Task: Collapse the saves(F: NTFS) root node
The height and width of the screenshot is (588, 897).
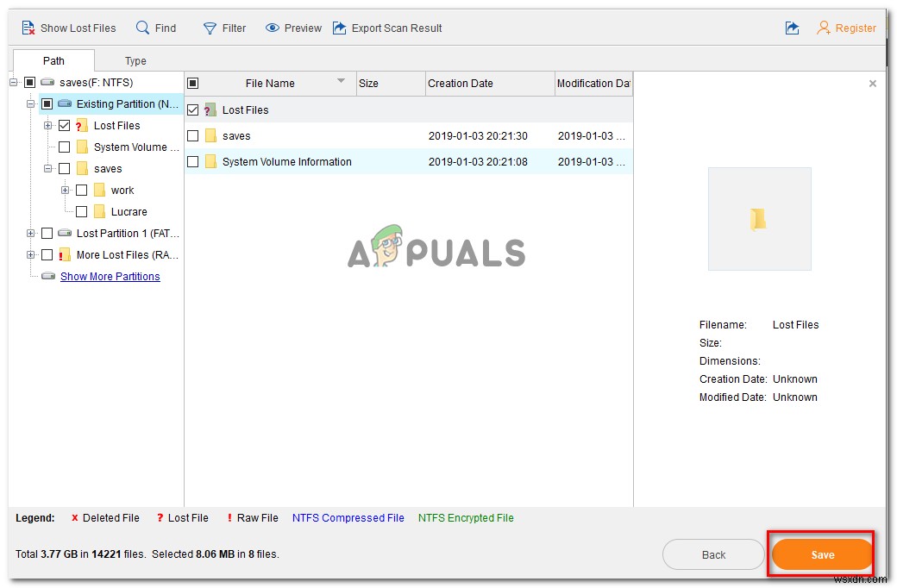Action: point(13,82)
